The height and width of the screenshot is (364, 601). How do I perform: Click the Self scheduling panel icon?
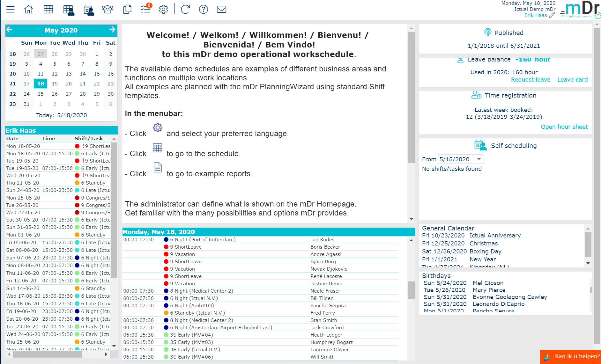[x=480, y=145]
